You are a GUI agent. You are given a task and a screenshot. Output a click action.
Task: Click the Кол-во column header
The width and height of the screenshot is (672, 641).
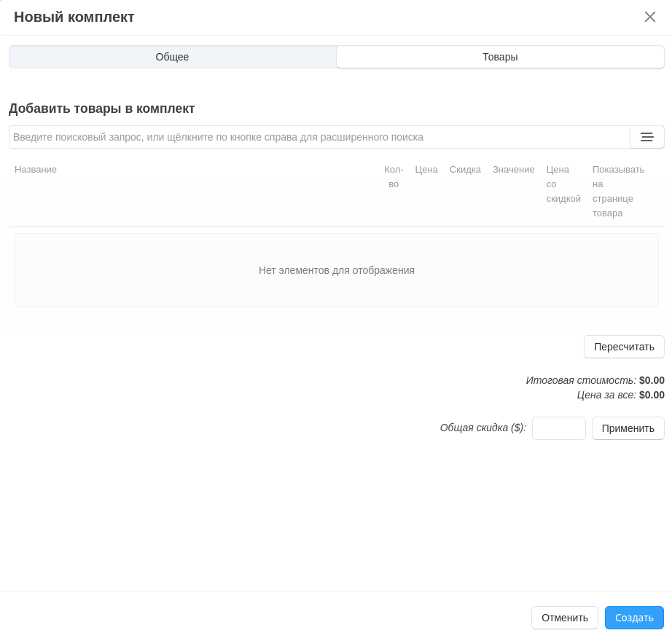click(x=394, y=177)
